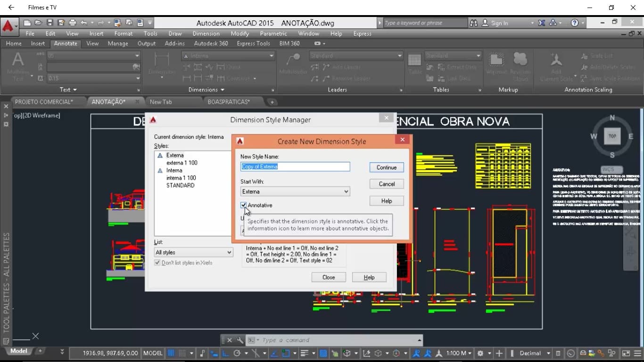Screen dimensions: 644x362
Task: Click the add layout plus tab next to Model
Action: (40, 351)
